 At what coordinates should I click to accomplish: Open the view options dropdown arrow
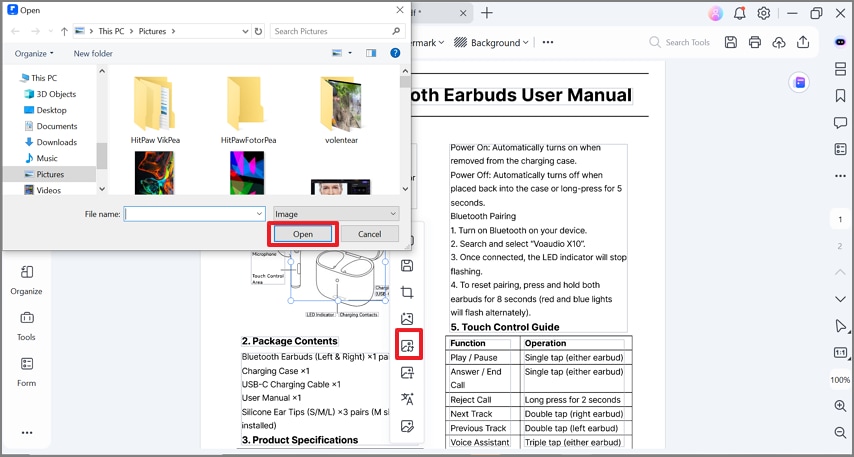[x=350, y=53]
